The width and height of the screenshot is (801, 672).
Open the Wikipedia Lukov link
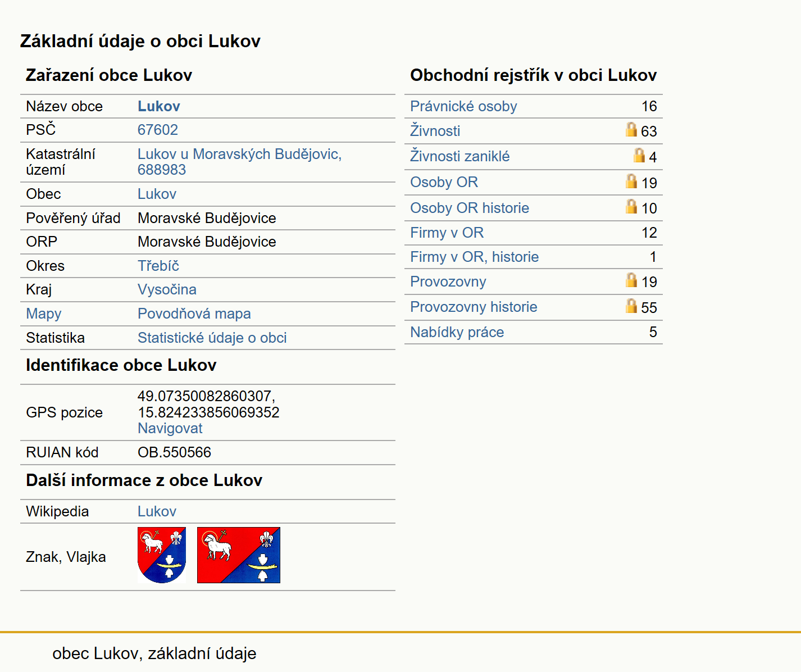coord(157,511)
